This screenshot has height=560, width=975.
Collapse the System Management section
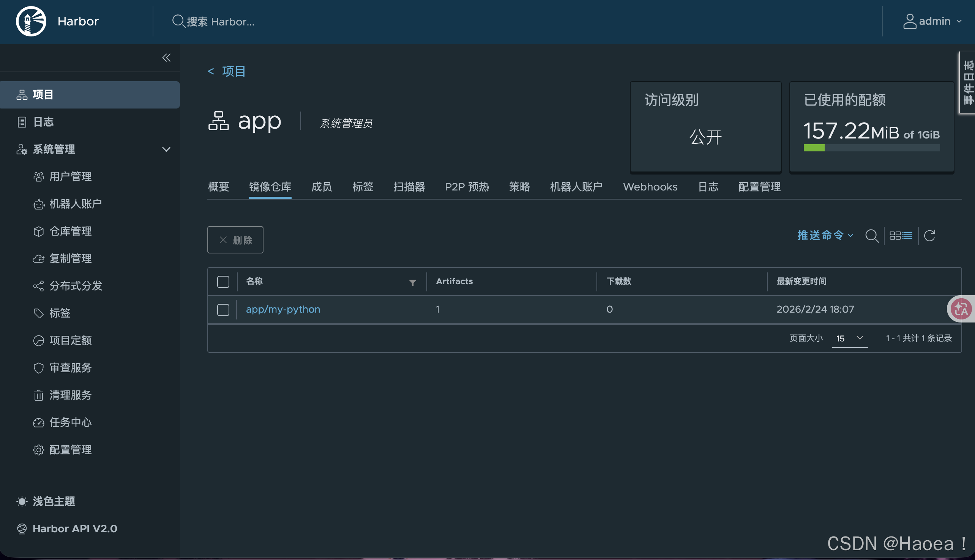(166, 149)
